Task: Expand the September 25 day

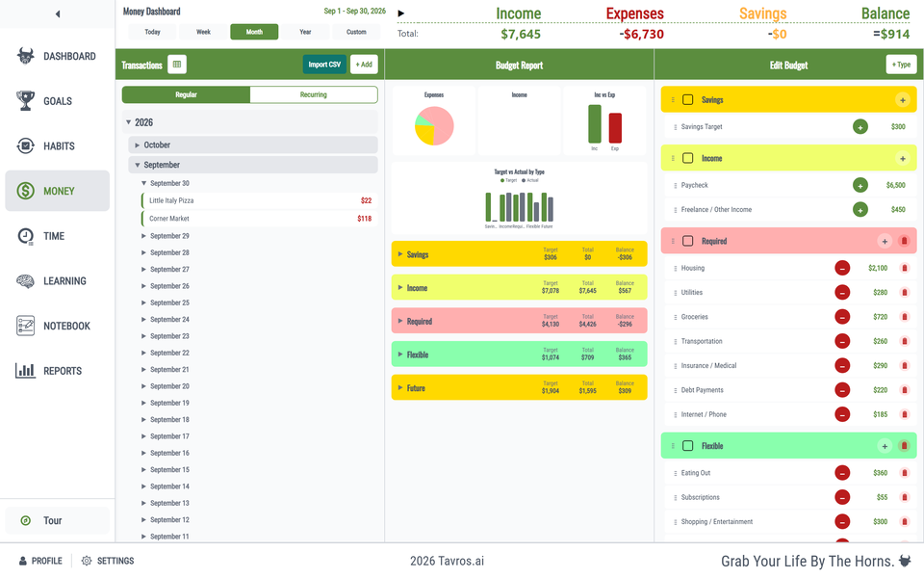Action: (143, 302)
